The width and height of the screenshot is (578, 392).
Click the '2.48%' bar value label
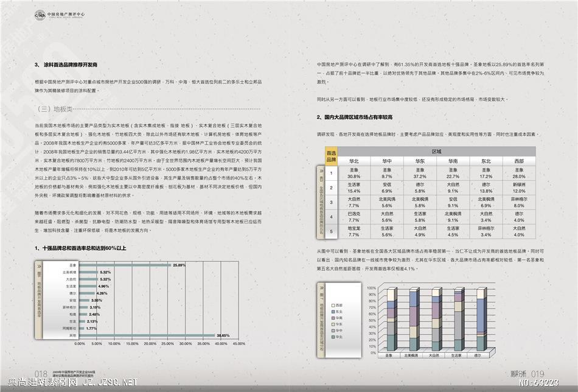click(x=94, y=314)
